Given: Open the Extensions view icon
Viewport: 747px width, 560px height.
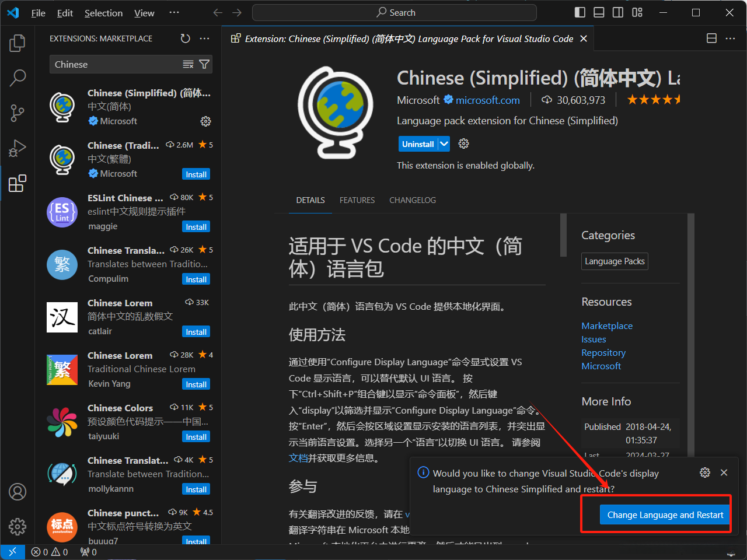Looking at the screenshot, I should tap(18, 183).
